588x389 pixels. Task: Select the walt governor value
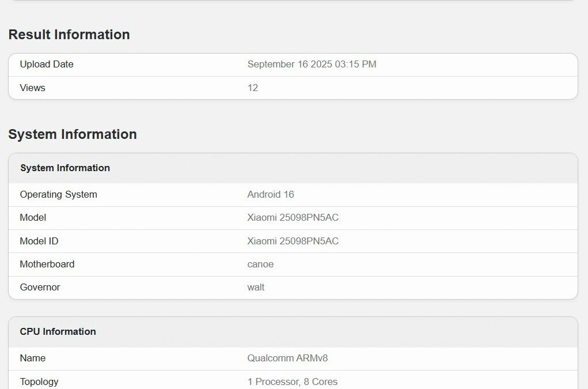pos(256,287)
